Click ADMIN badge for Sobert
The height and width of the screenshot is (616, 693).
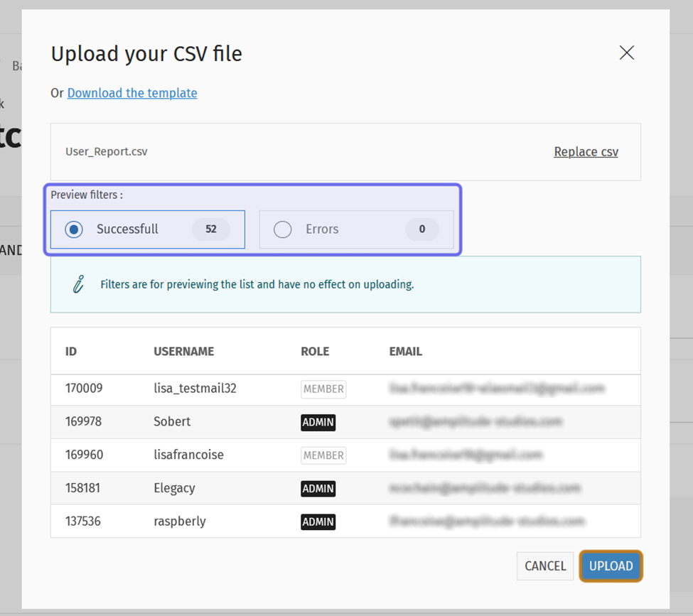coord(318,423)
